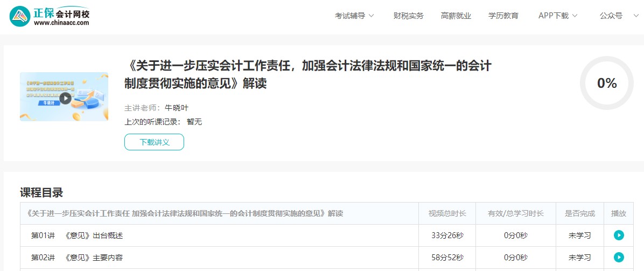Open the 财税实务 menu item
This screenshot has width=644, height=271.
point(408,16)
